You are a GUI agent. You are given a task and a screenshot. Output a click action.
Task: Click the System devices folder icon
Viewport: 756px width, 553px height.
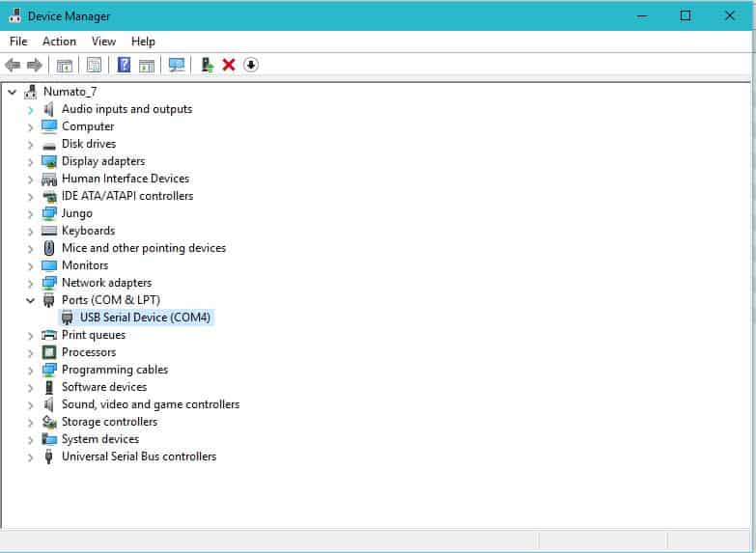(49, 439)
